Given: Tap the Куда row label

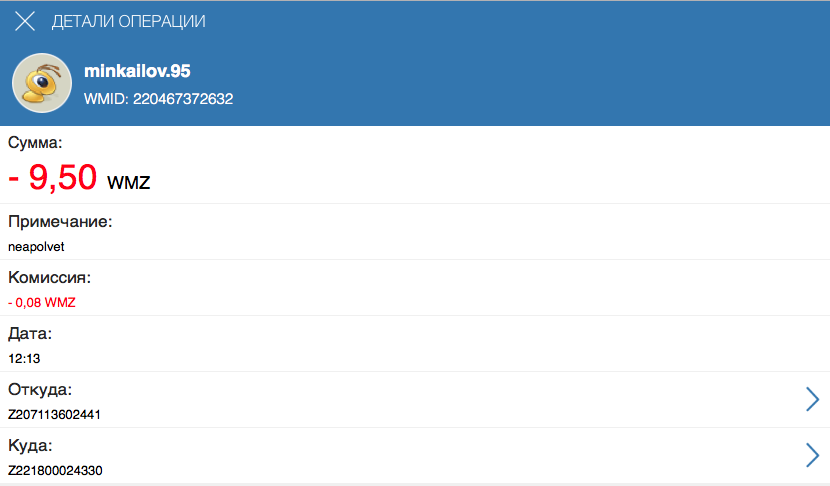Looking at the screenshot, I should point(30,446).
